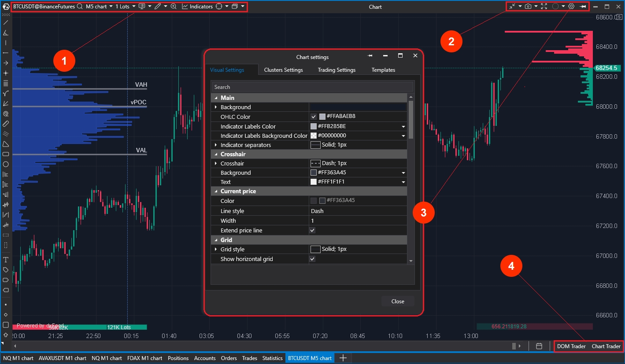Select the ruler measurement tool

6,124
